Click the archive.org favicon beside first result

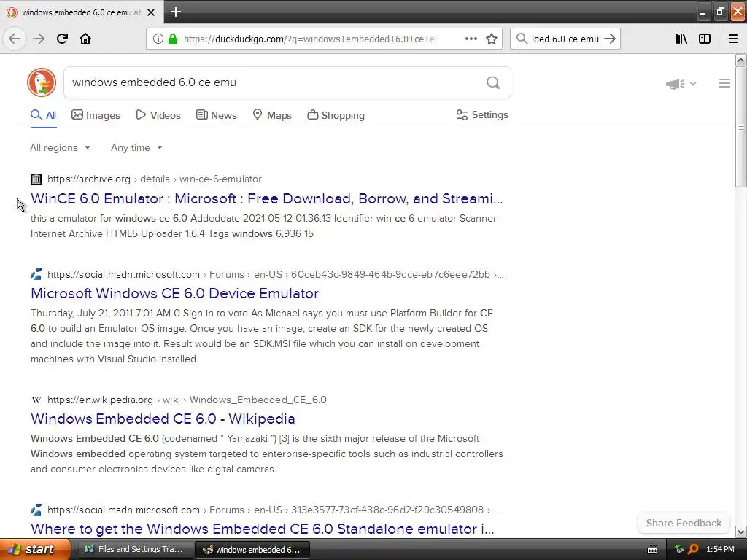click(36, 179)
